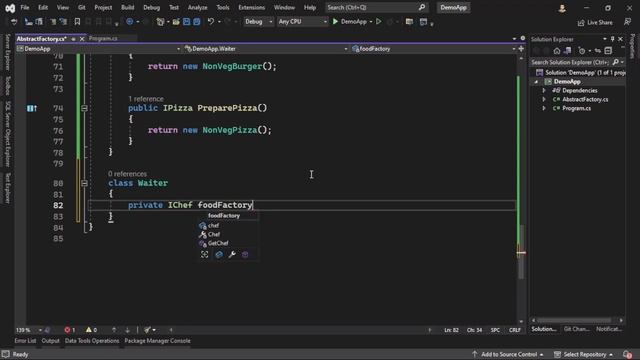Open the Any CPU platform dropdown
Viewport: 640px width, 360px height.
(302, 22)
